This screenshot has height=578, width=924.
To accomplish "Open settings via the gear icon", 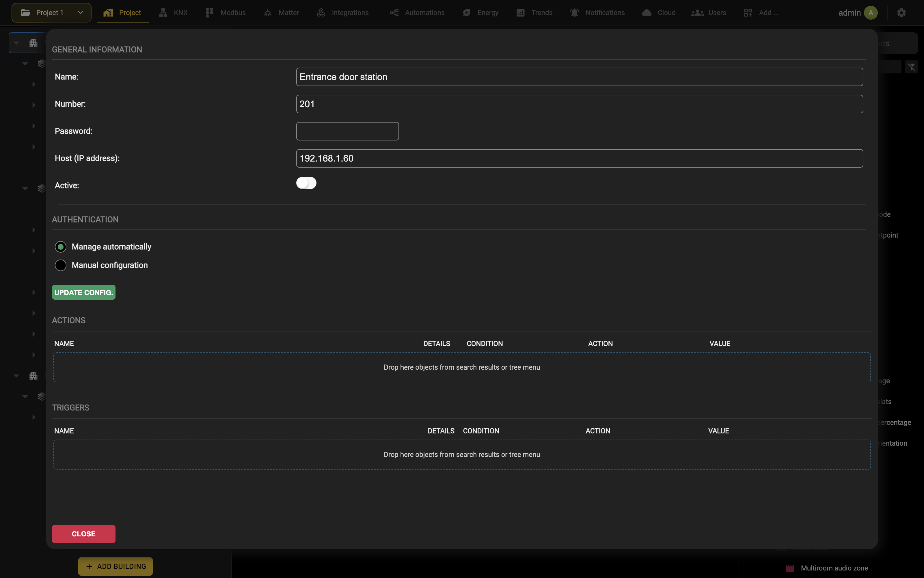I will pyautogui.click(x=901, y=13).
